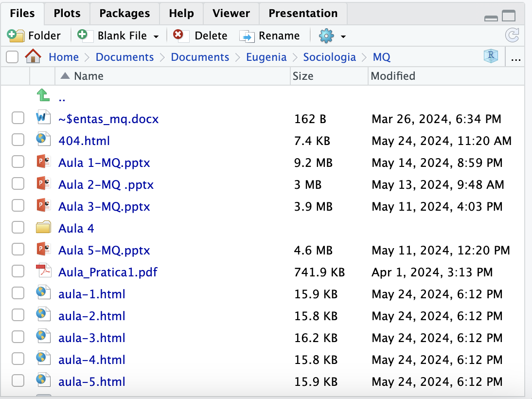Click the PDF icon for Aula_Pratica1.pdf
Image resolution: width=532 pixels, height=399 pixels.
coord(43,272)
